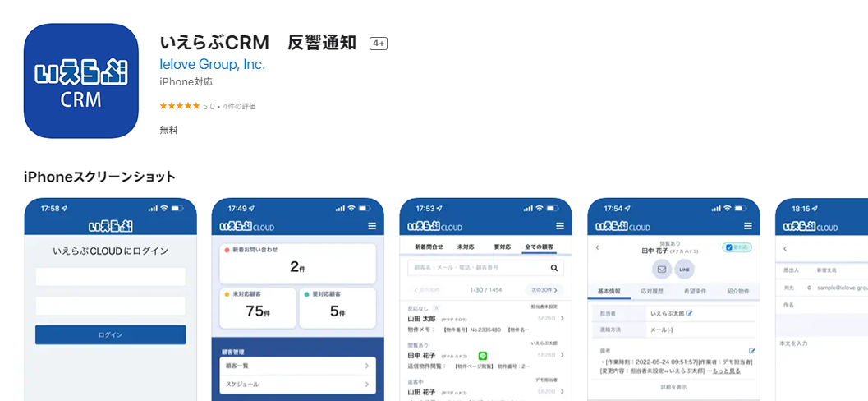Click location arrow beside 18:15 time
This screenshot has height=401, width=868.
pos(815,209)
